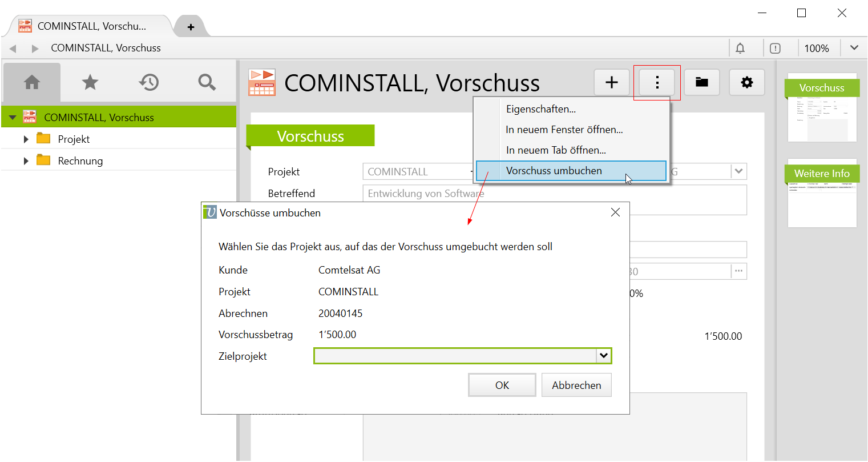Viewport: 868px width, 462px height.
Task: Expand the Projekt tree folder
Action: tap(26, 139)
